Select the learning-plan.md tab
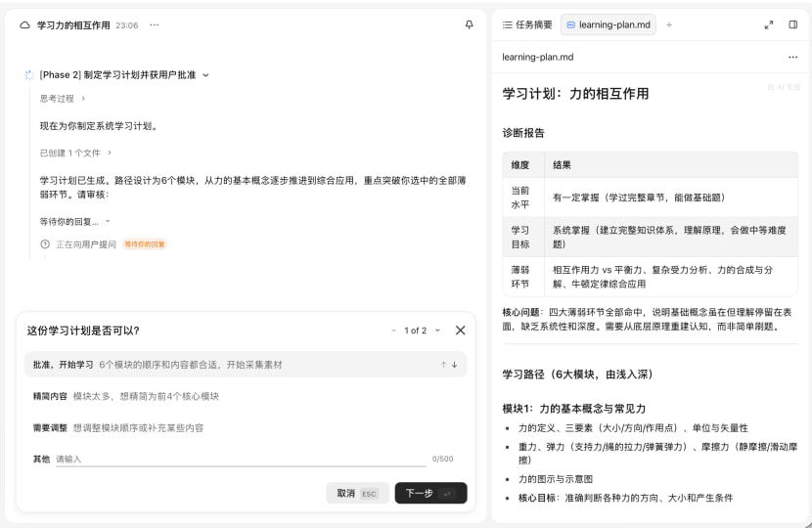 click(609, 24)
